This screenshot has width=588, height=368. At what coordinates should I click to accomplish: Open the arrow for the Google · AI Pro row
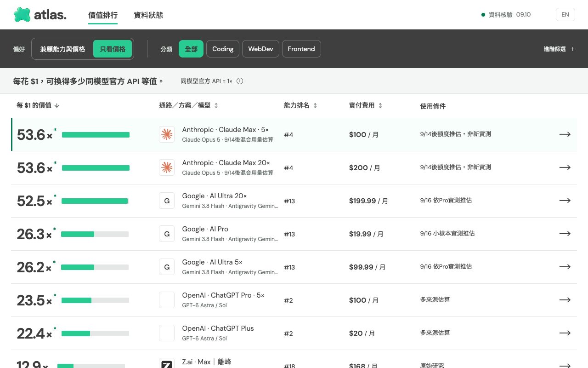tap(565, 234)
